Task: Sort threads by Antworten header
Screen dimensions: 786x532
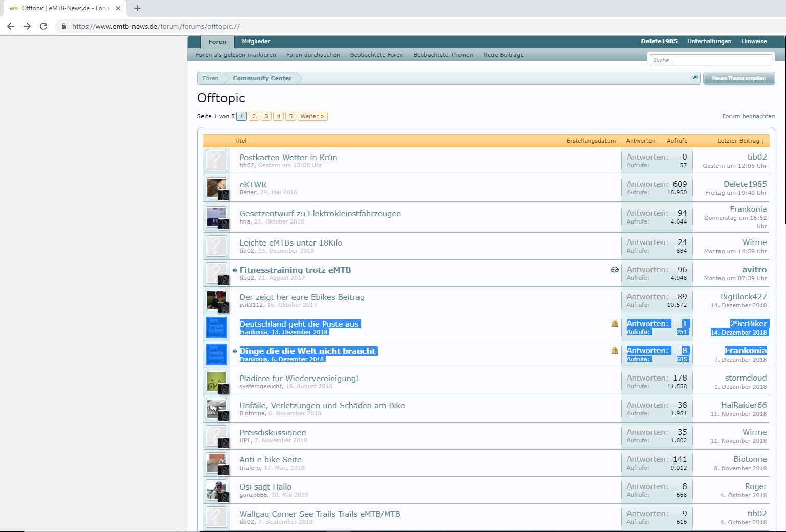Action: 640,141
